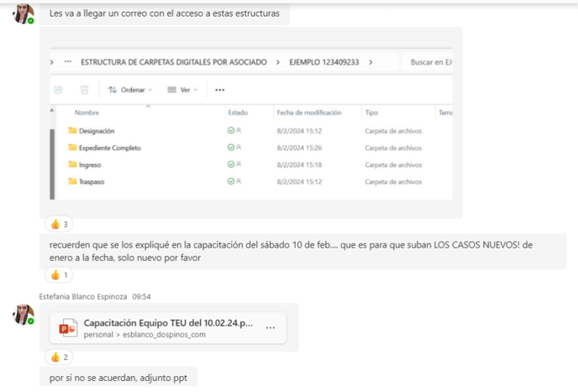Click date 8/2/2024 15:26 in the Expediente Completo row

pos(299,148)
